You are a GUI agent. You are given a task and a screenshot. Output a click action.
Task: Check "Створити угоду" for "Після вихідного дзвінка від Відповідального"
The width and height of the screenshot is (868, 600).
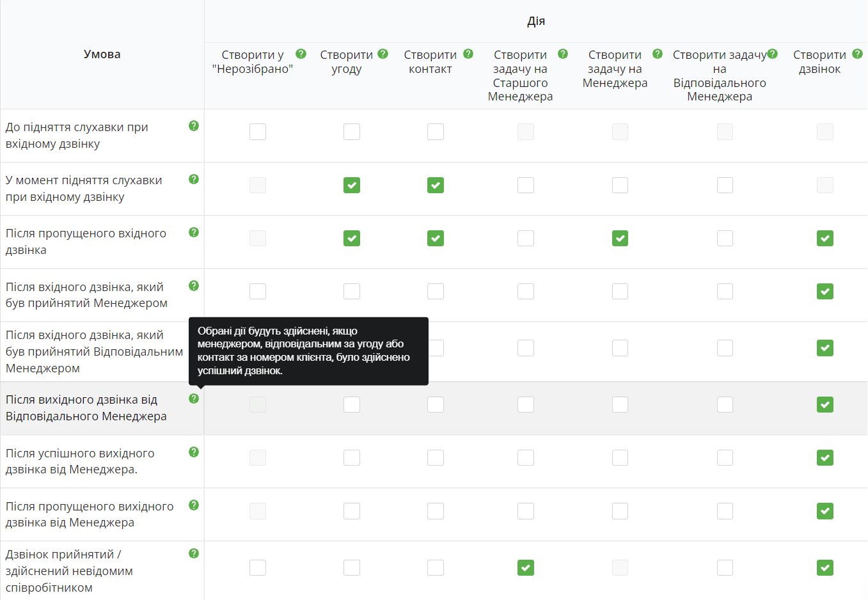click(352, 405)
